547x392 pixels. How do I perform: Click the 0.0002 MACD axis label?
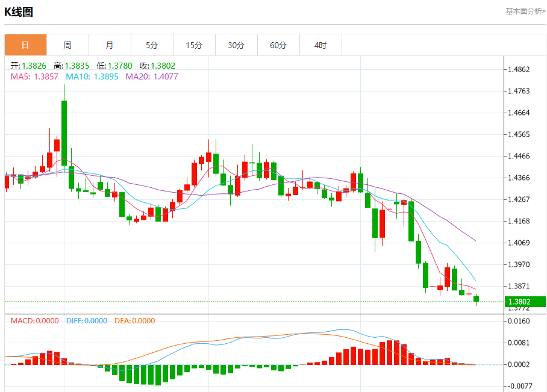519,364
